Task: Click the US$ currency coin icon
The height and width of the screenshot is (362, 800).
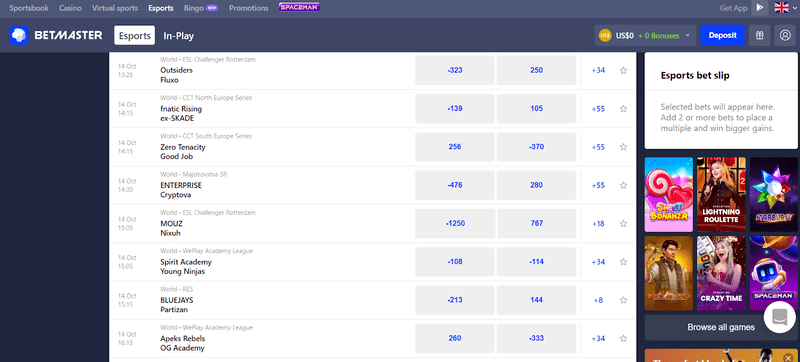Action: pyautogui.click(x=605, y=36)
